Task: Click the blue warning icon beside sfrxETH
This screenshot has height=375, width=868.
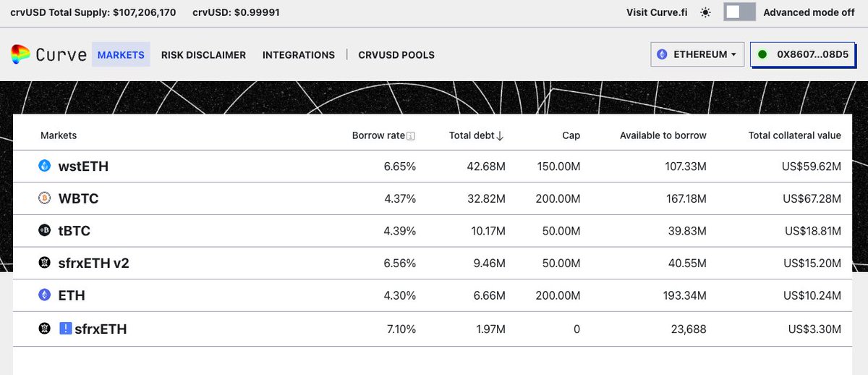Action: (x=65, y=329)
